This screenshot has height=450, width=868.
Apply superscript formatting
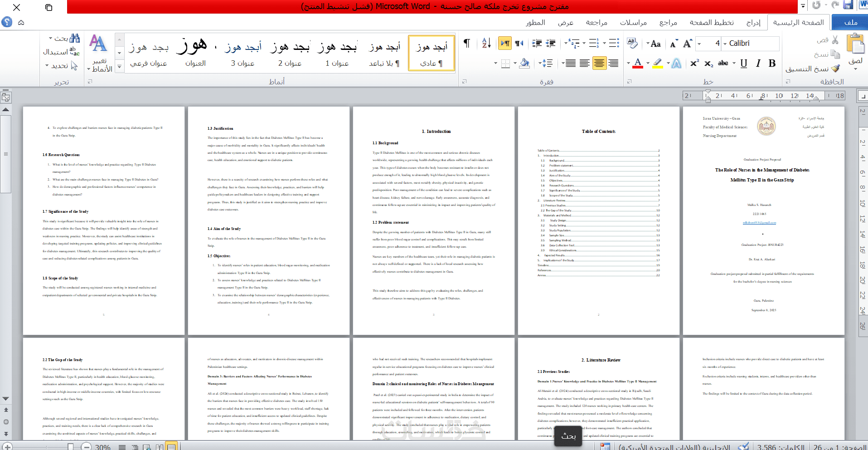tap(694, 64)
